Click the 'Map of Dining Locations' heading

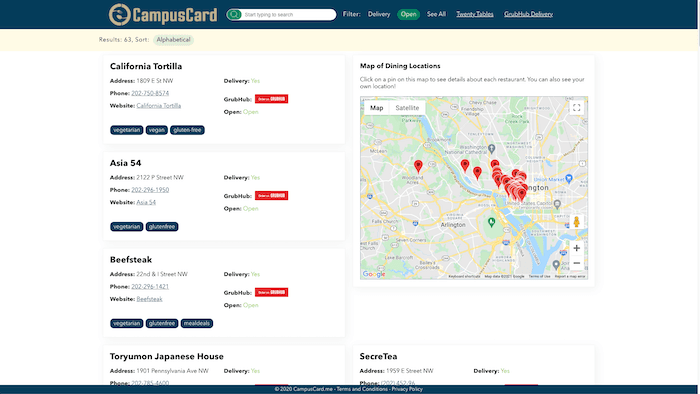pyautogui.click(x=400, y=66)
